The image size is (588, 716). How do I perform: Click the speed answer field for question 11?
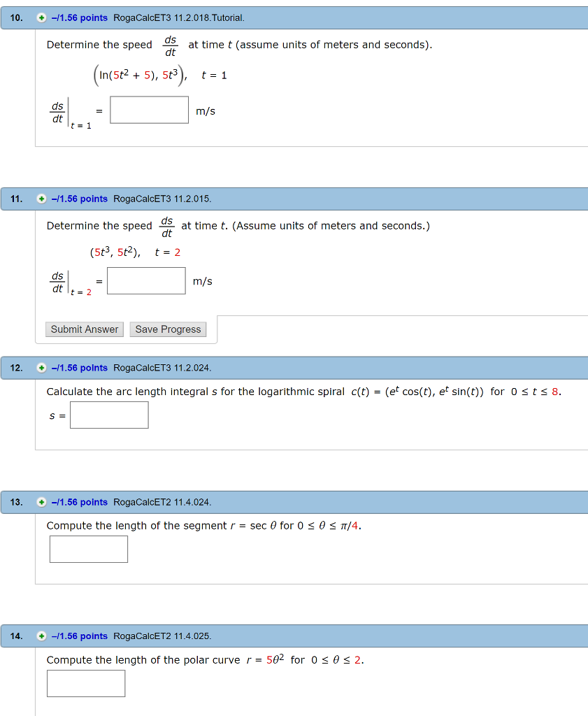click(146, 280)
